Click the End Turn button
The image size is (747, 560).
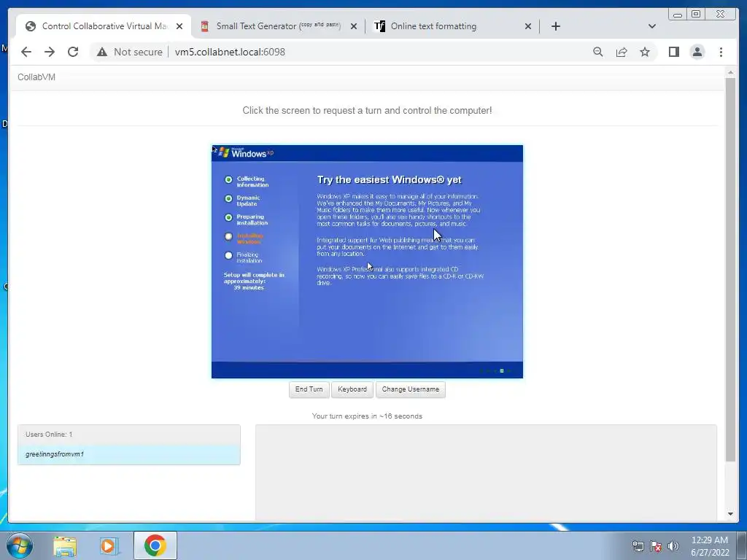(x=309, y=389)
